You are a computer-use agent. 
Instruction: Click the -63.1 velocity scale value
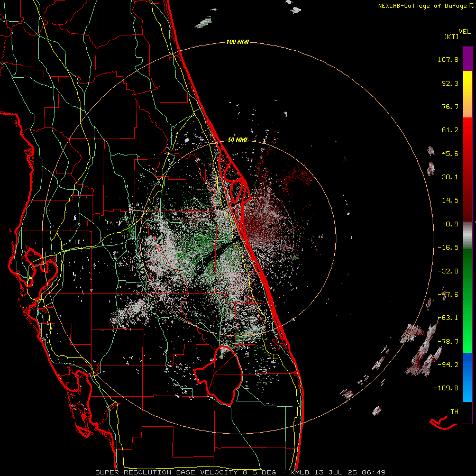[x=448, y=318]
